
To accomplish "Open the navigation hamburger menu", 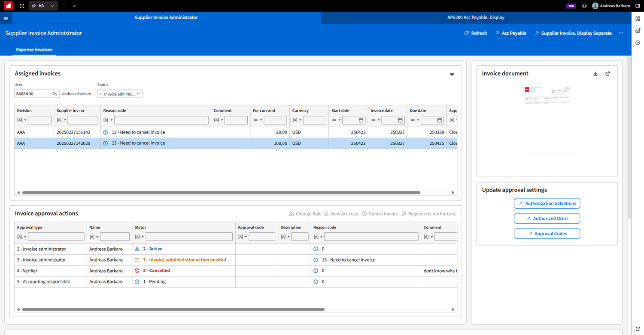I will click(6, 18).
